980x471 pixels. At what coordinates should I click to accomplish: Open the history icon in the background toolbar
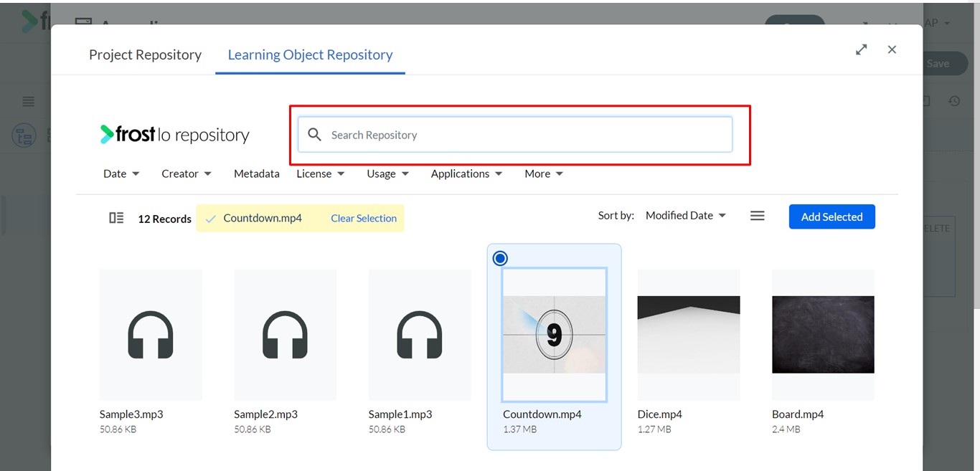pos(954,101)
